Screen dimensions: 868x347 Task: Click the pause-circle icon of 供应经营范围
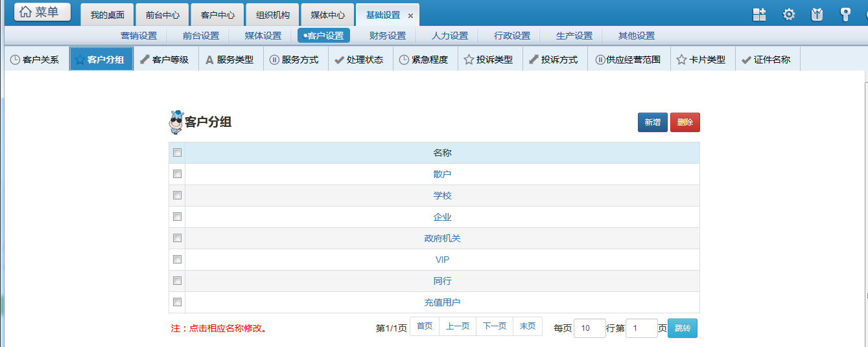(x=600, y=60)
